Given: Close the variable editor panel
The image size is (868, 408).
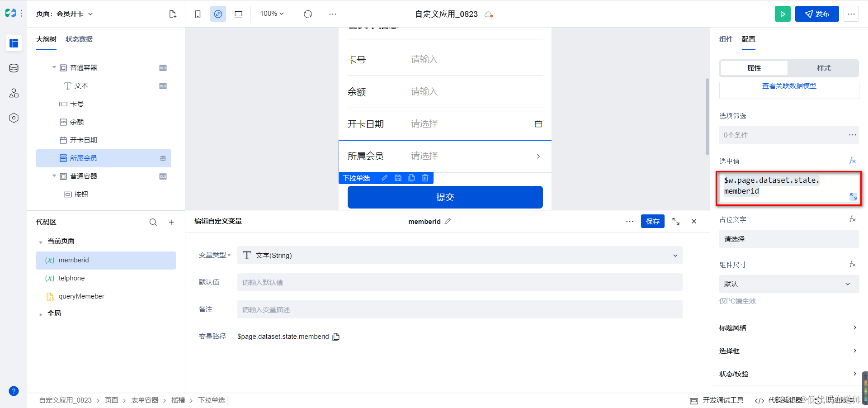Looking at the screenshot, I should coord(693,221).
